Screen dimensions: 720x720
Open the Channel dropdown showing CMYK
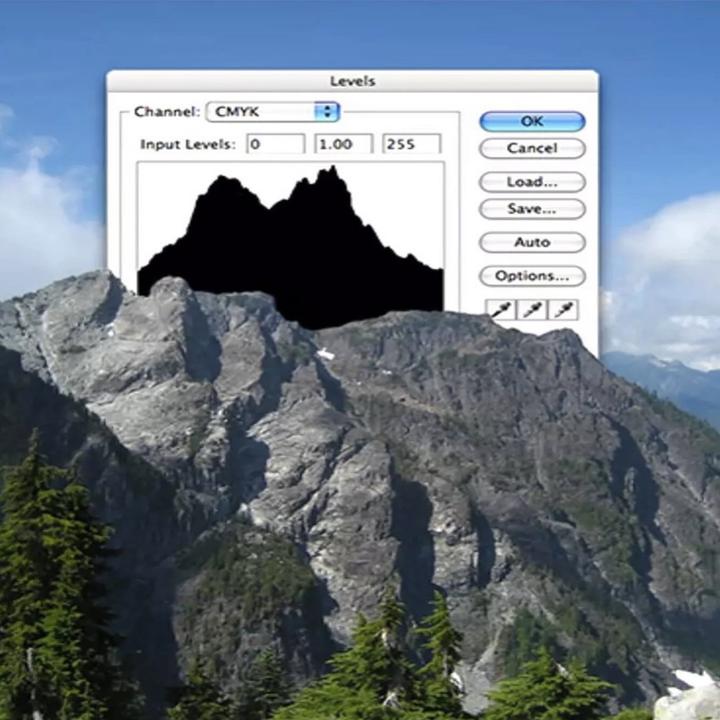(x=272, y=112)
